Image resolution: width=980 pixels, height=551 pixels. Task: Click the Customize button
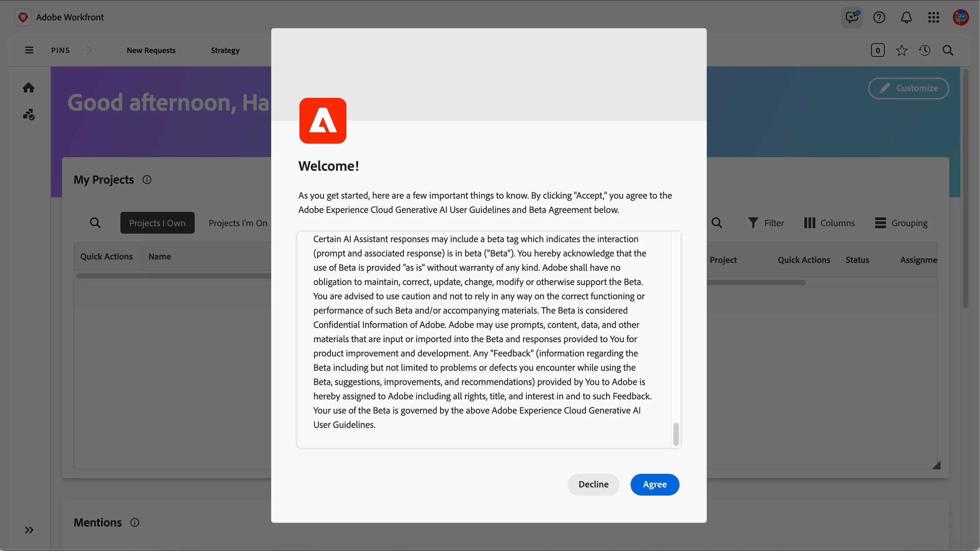click(908, 88)
